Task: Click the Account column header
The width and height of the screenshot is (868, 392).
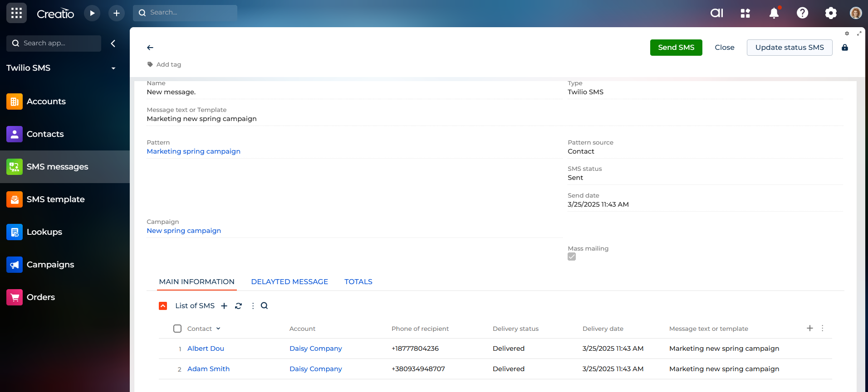Action: [302, 329]
